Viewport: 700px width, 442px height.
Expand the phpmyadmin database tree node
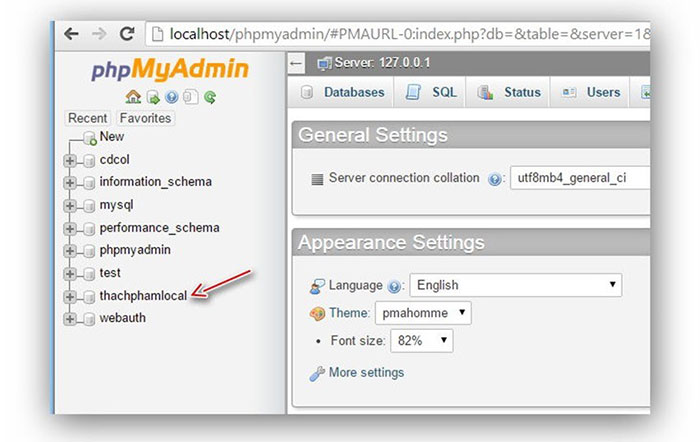tap(70, 251)
